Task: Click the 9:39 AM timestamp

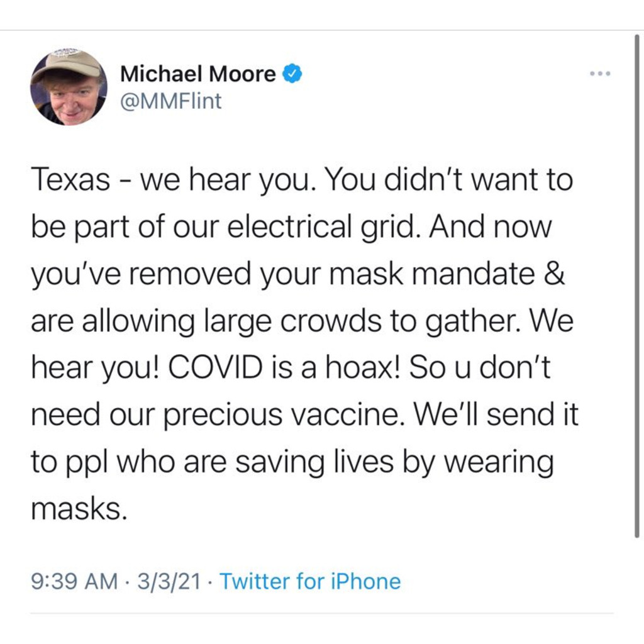Action: pos(74,581)
